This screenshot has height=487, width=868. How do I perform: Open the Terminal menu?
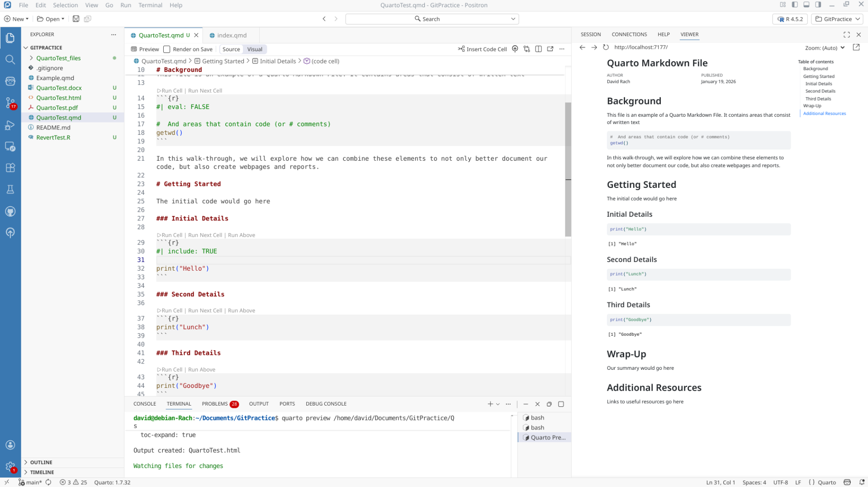pos(150,5)
